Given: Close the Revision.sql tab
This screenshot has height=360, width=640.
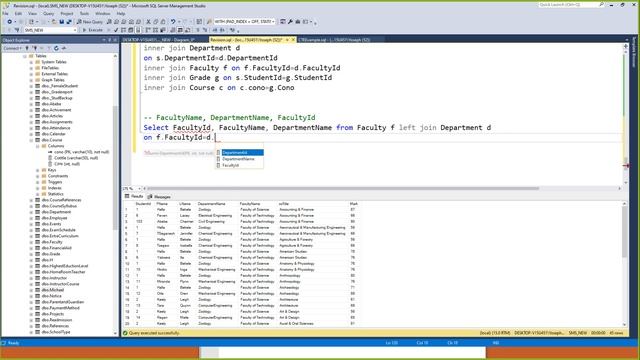Looking at the screenshot, I should pos(293,40).
